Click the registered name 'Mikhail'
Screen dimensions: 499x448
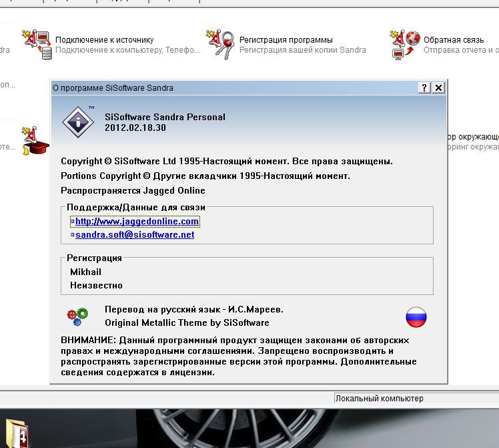click(85, 272)
